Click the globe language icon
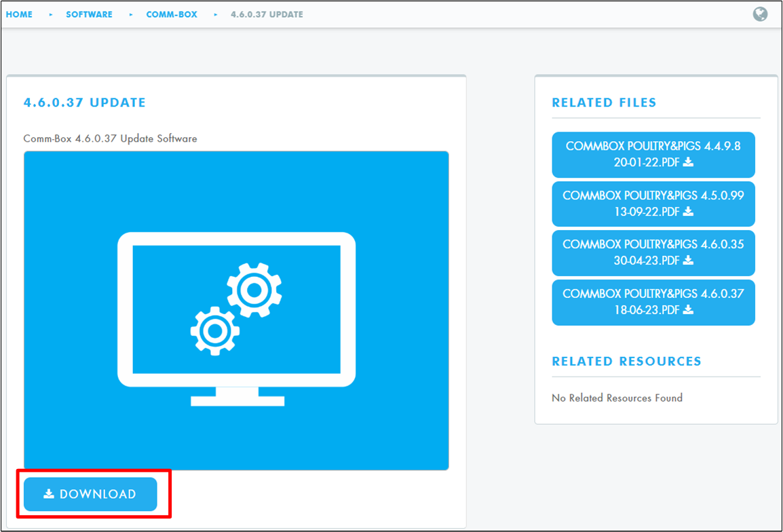 [760, 14]
